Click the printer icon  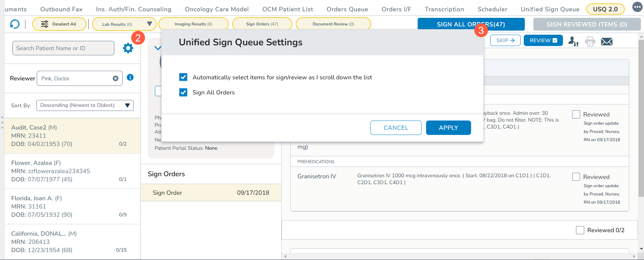click(x=590, y=42)
